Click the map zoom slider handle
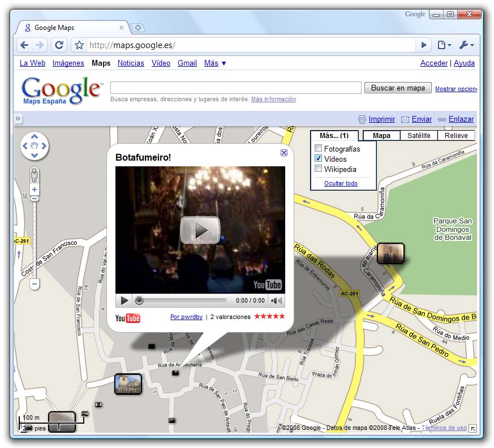Image resolution: width=494 pixels, height=448 pixels. tap(35, 199)
